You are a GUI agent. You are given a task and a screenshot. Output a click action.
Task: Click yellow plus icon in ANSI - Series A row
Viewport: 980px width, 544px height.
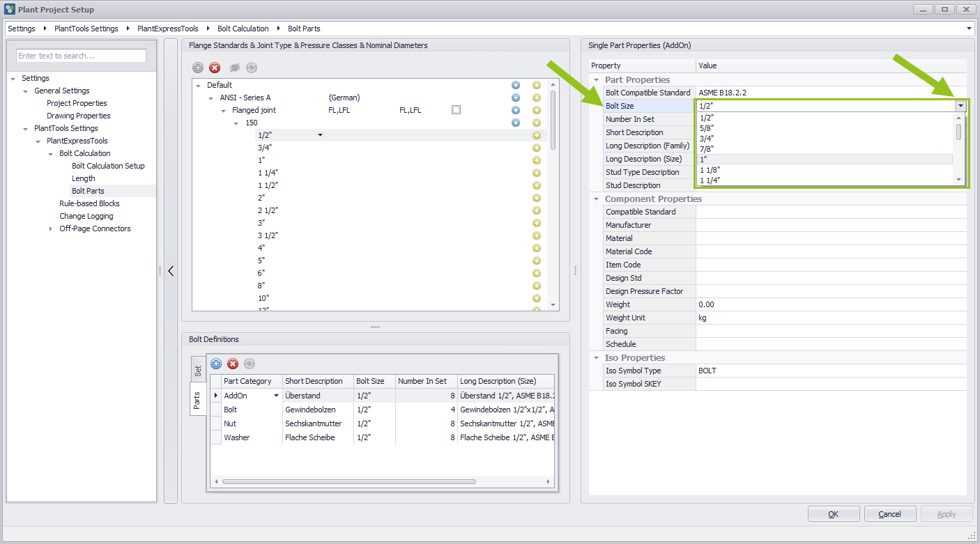537,98
